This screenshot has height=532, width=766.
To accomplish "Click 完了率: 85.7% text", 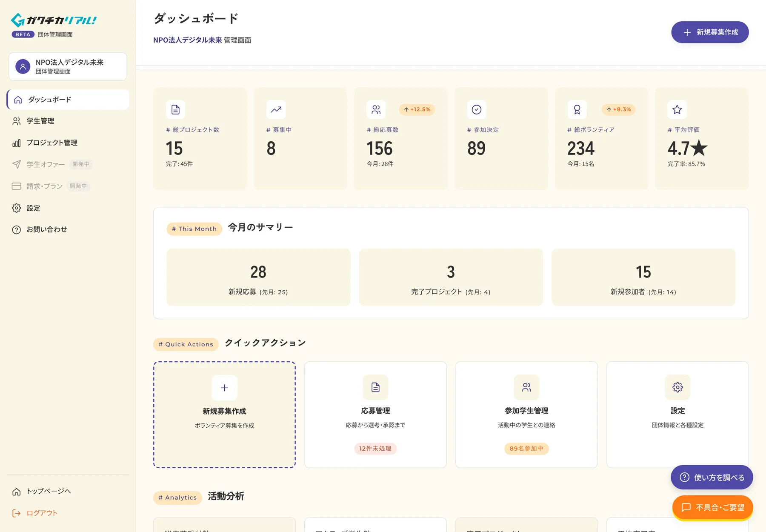I will click(686, 164).
